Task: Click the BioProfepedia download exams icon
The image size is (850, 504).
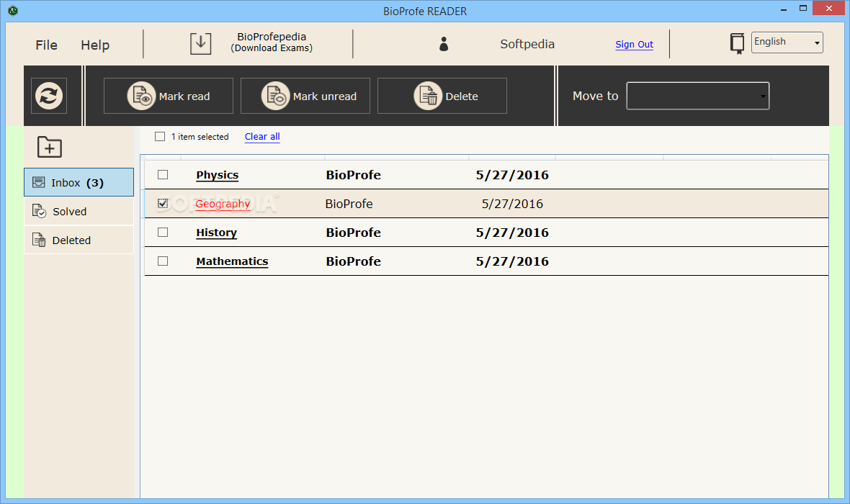Action: 200,43
